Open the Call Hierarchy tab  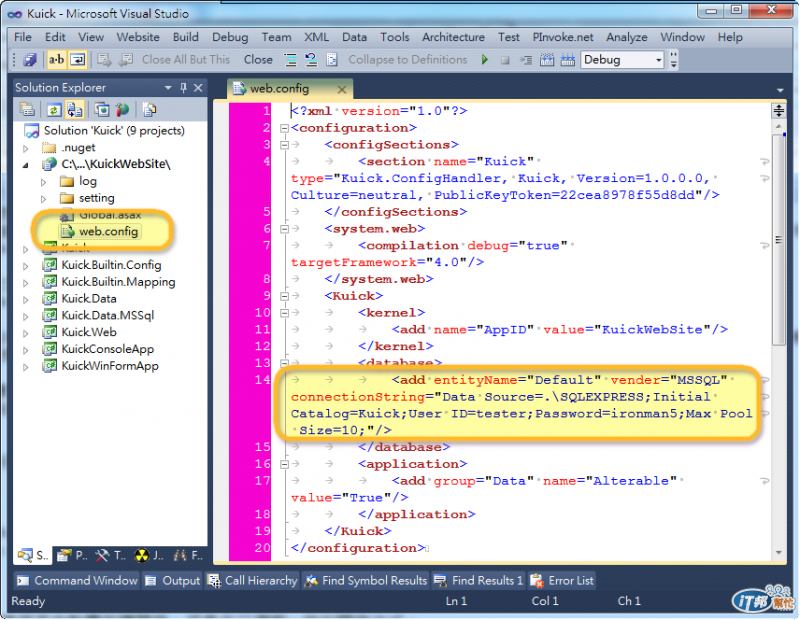tap(253, 581)
